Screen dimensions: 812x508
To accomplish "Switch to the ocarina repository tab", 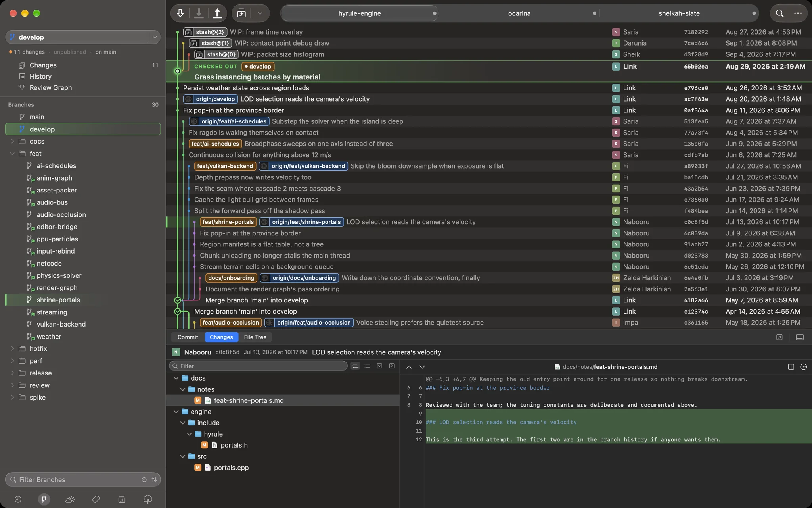I will tap(519, 13).
